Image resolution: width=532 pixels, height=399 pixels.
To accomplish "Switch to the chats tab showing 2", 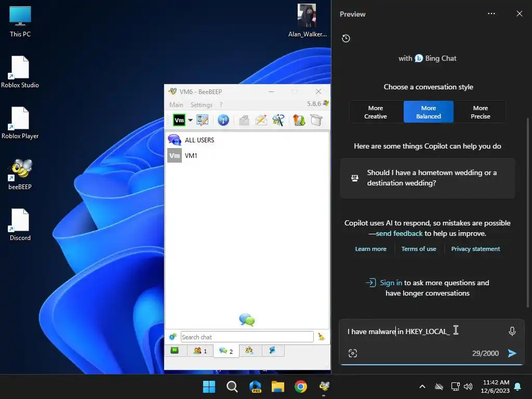I will click(226, 351).
